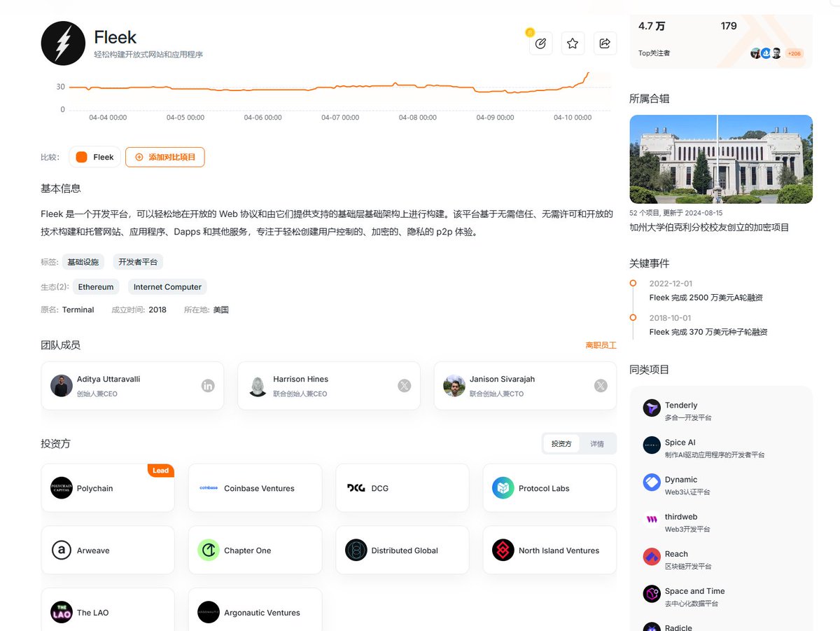Click the 多合一开发平台 description under Tenderly
Image resolution: width=840 pixels, height=631 pixels.
click(688, 417)
